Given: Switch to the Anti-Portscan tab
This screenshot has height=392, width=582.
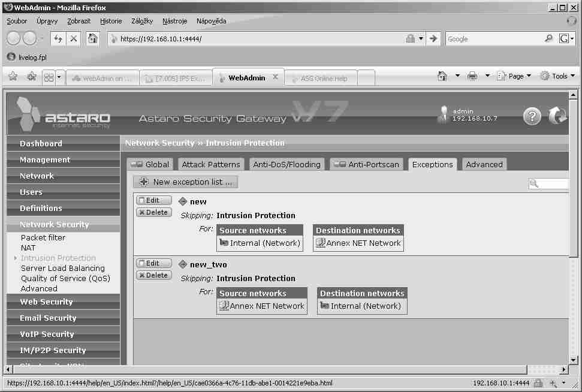Looking at the screenshot, I should point(367,164).
